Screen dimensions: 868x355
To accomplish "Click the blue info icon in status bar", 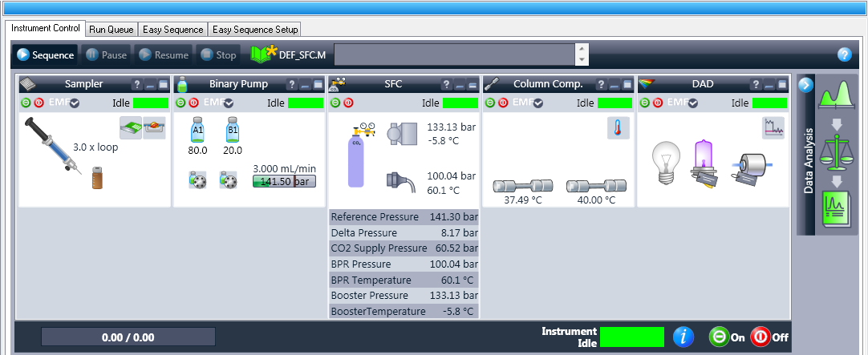I will coord(683,337).
